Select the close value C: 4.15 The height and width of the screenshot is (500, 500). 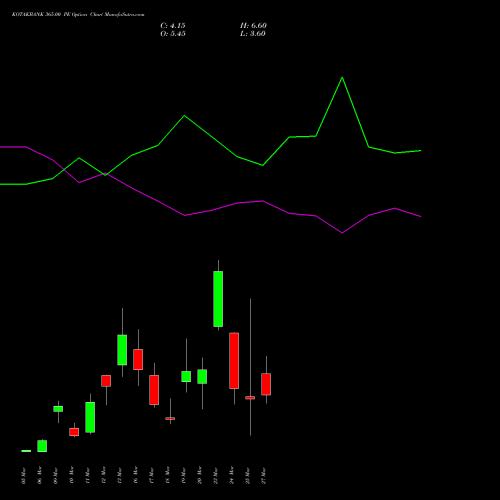pyautogui.click(x=173, y=26)
